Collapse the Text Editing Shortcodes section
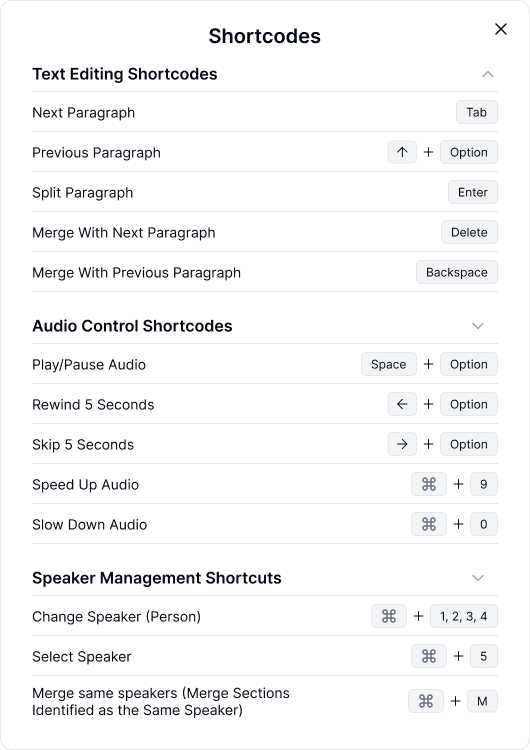The image size is (530, 750). click(487, 74)
